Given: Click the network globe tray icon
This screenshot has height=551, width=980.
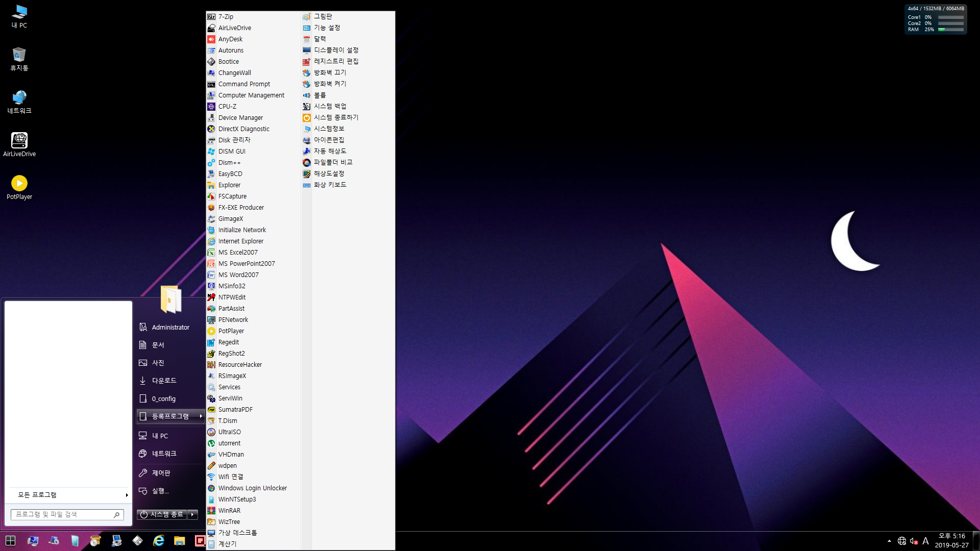Looking at the screenshot, I should click(x=902, y=541).
